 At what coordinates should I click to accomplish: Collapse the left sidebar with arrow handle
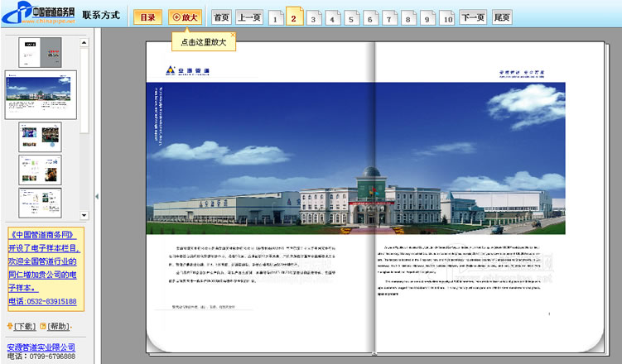click(x=97, y=195)
